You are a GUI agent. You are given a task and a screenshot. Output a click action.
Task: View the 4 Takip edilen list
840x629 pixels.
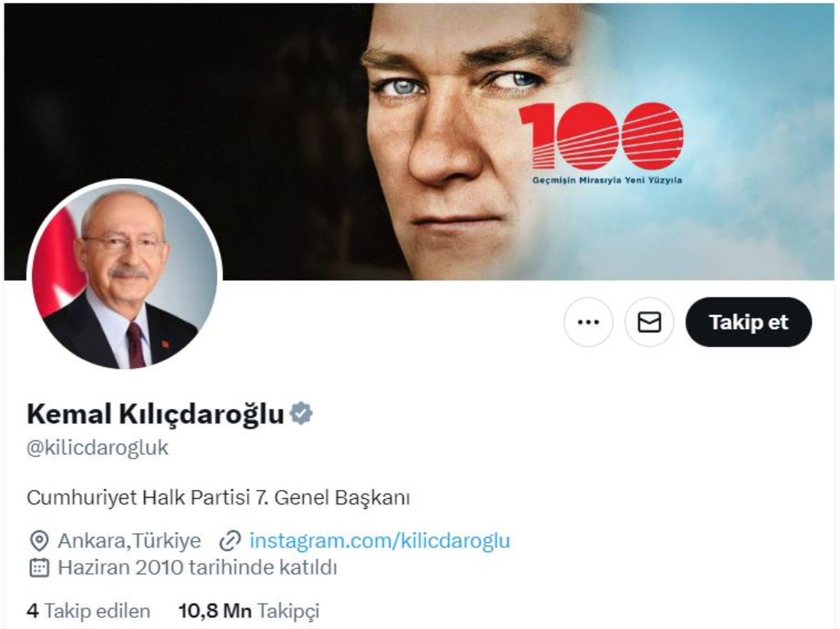tap(89, 611)
